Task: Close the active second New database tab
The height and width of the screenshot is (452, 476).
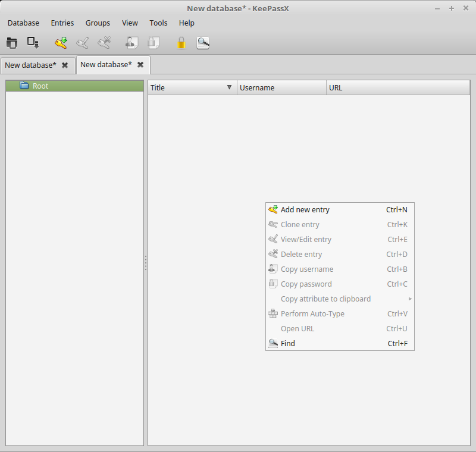Action: click(140, 64)
